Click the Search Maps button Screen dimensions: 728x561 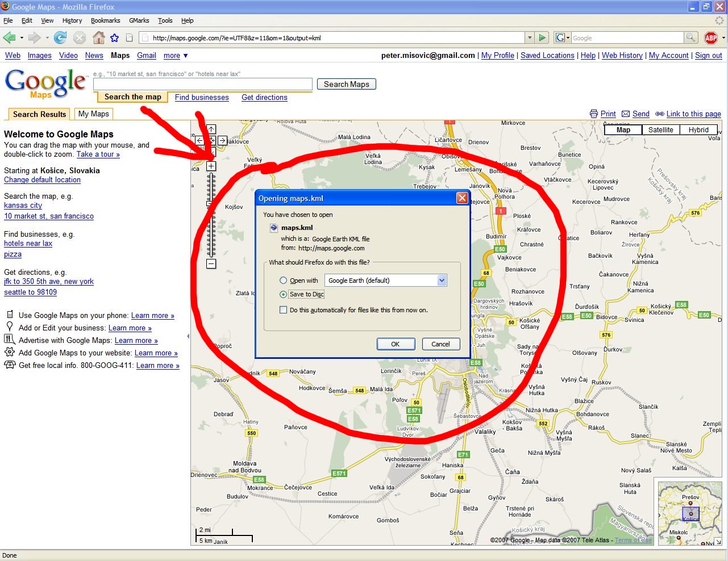click(346, 84)
